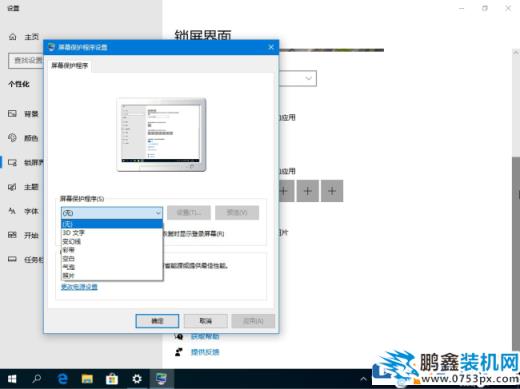Open 颜色 palette icon in Settings sidebar
Image resolution: width=520 pixels, height=389 pixels.
pyautogui.click(x=12, y=138)
